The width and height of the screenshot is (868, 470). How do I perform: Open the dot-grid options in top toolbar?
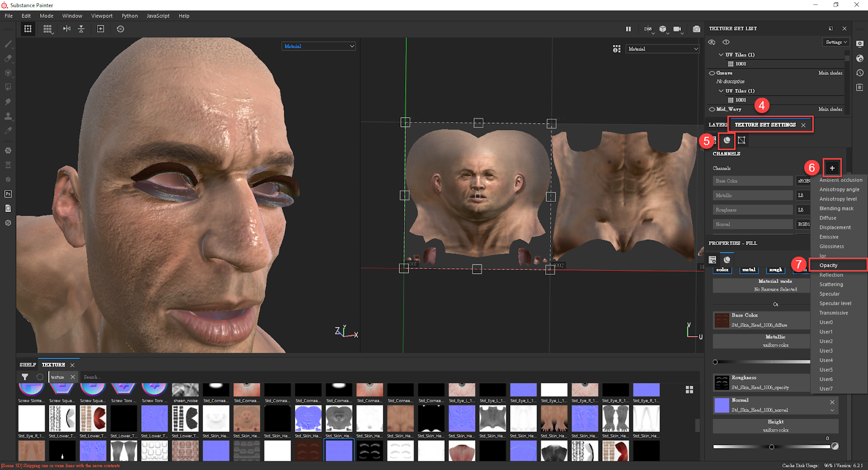[x=48, y=29]
